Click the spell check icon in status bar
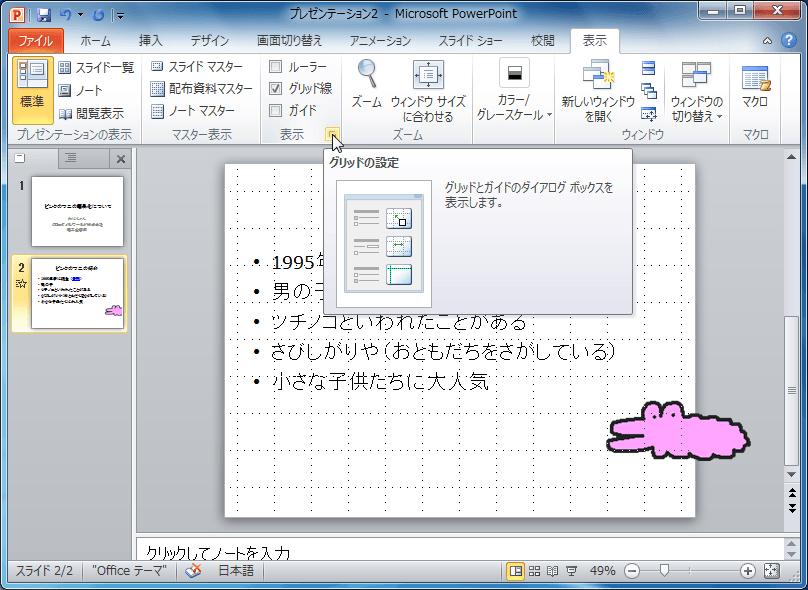Viewport: 808px width, 590px height. (x=193, y=570)
